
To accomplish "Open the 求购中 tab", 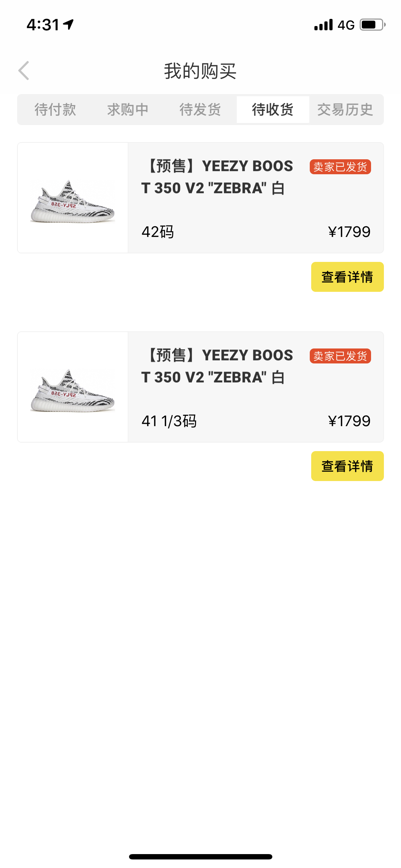I will tap(128, 109).
